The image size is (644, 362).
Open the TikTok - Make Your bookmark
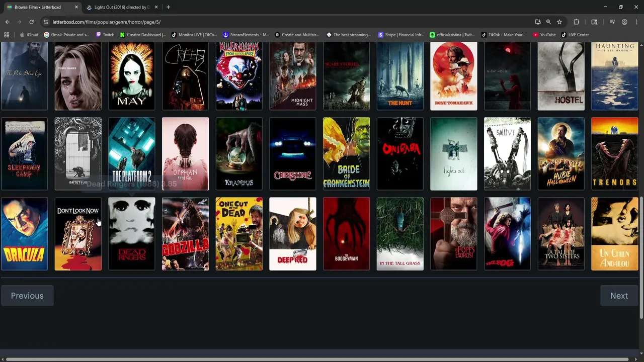point(504,35)
